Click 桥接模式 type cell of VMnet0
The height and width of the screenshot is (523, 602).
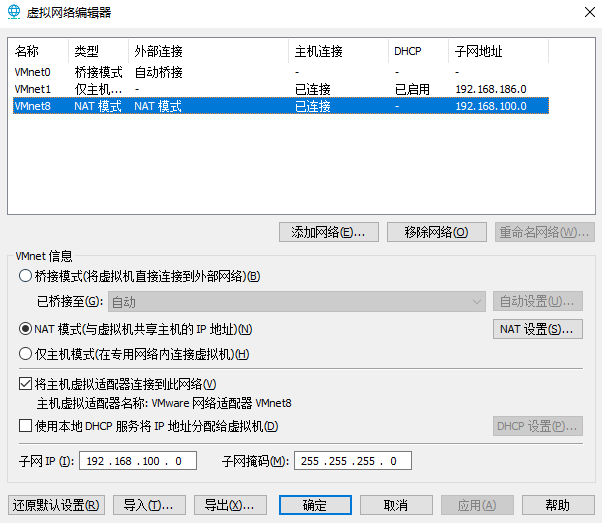[x=98, y=72]
